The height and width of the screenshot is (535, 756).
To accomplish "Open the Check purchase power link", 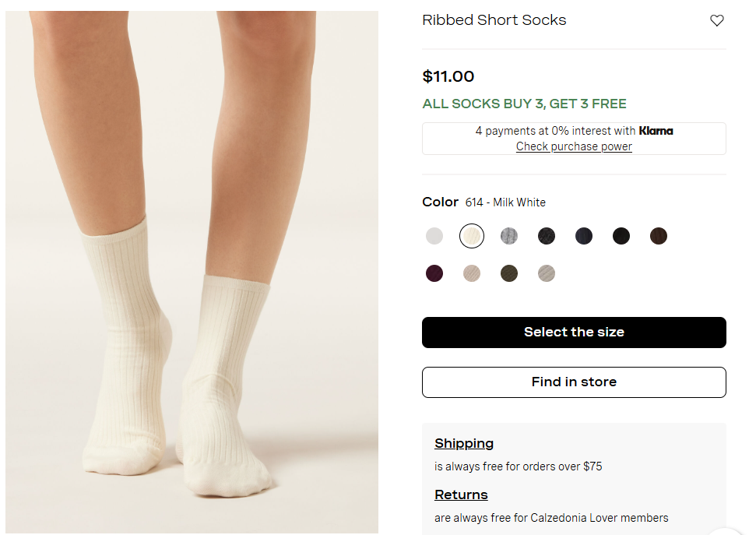I will 574,146.
